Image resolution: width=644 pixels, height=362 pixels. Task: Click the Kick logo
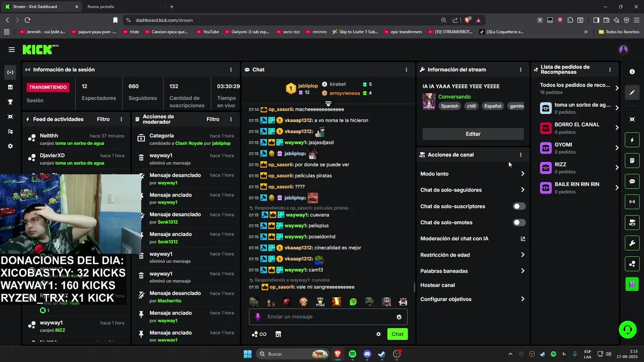pyautogui.click(x=40, y=49)
